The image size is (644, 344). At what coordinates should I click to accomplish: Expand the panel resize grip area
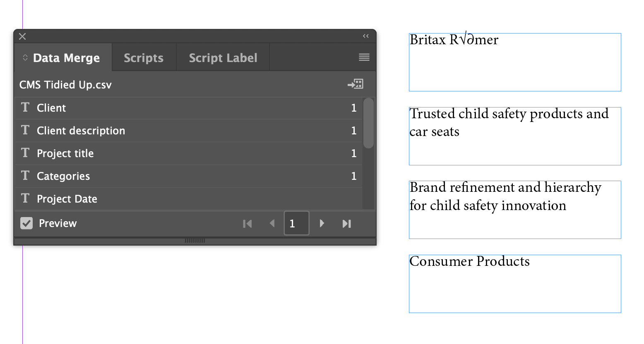195,240
